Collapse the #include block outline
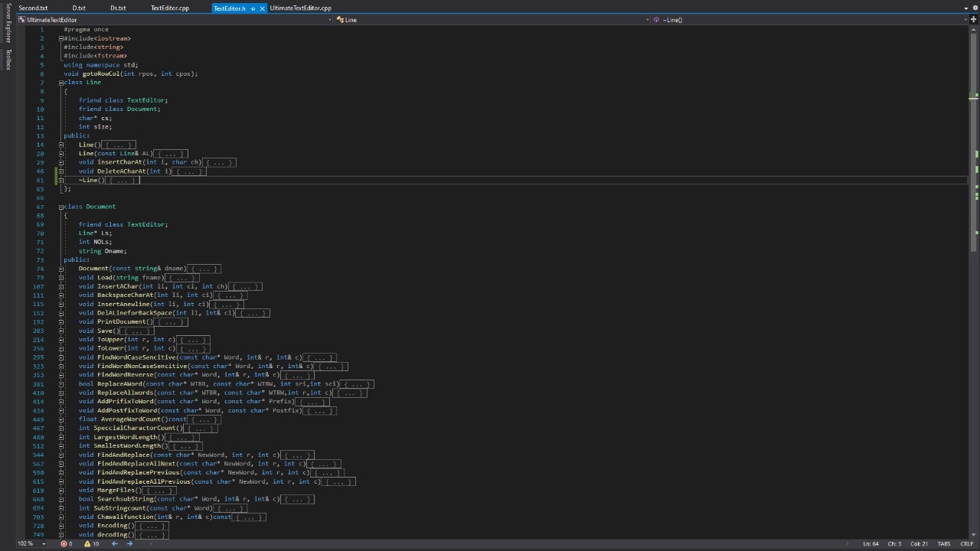 tap(61, 38)
